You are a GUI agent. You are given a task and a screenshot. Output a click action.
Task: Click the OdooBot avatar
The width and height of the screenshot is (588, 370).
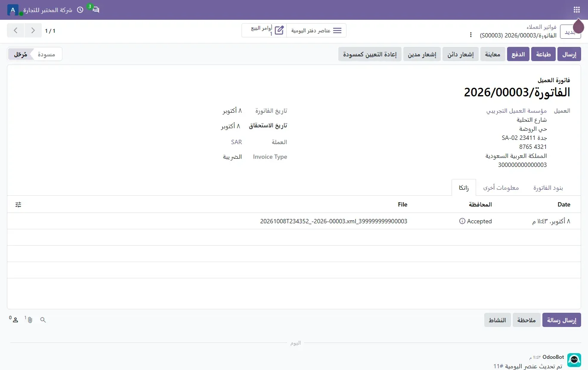(574, 360)
